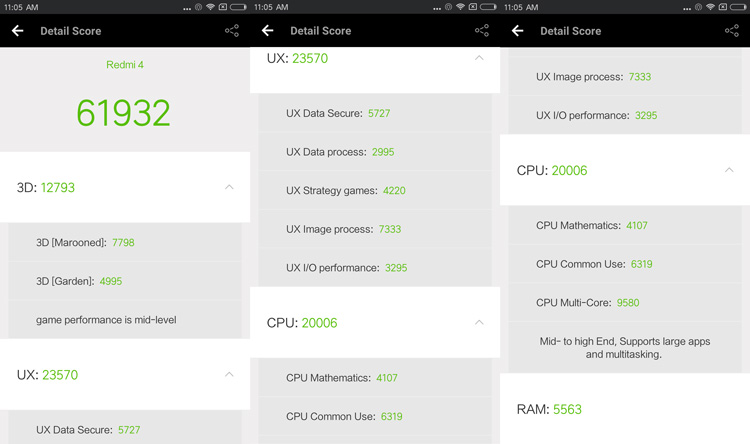Collapse CPU: 20006 section in middle screen

[x=479, y=322]
